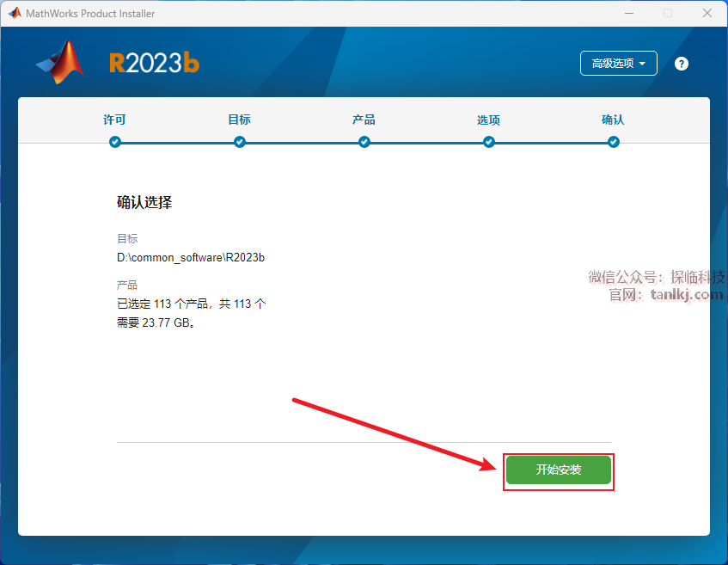
Task: Open the 高级选项 dropdown menu
Action: click(x=619, y=64)
